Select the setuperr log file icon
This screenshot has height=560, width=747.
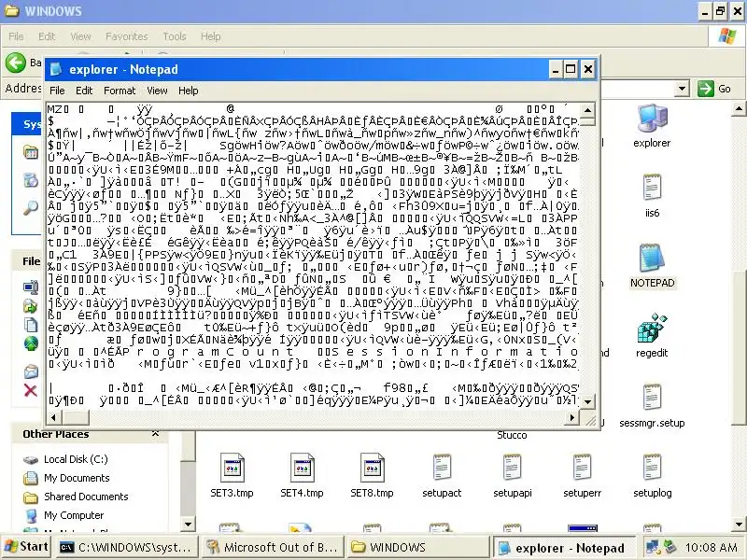pos(582,468)
